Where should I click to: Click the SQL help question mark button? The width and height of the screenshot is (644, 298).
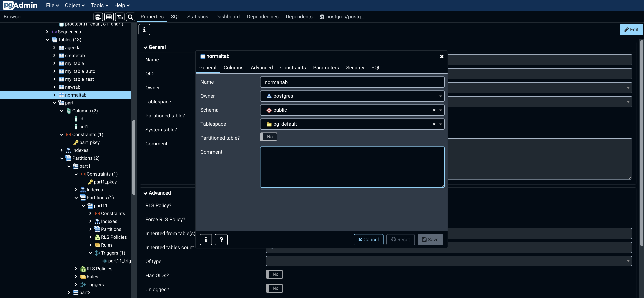point(221,240)
